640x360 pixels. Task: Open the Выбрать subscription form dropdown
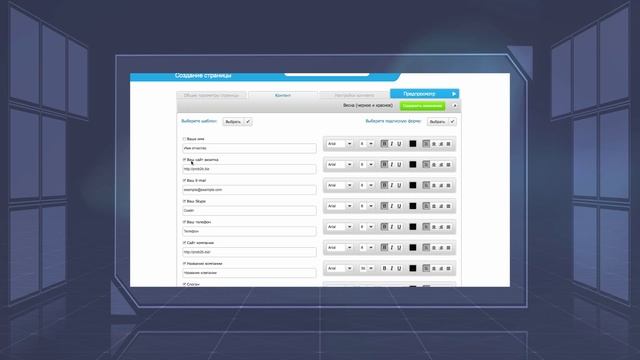tap(442, 122)
